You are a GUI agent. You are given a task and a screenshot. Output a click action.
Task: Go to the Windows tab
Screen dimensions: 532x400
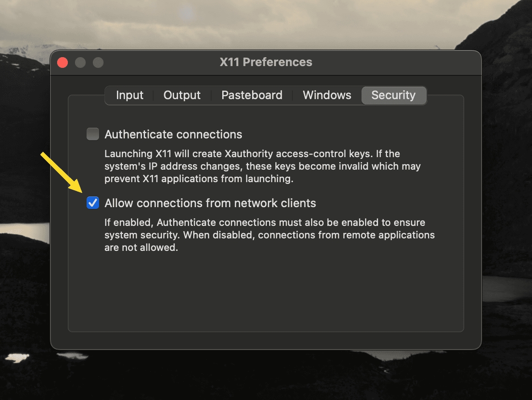tap(327, 95)
